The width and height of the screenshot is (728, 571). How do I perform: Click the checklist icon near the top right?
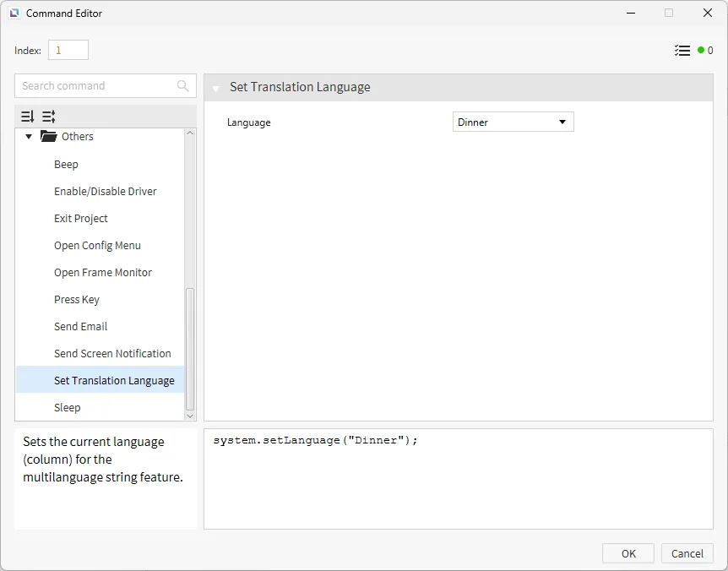pos(682,51)
